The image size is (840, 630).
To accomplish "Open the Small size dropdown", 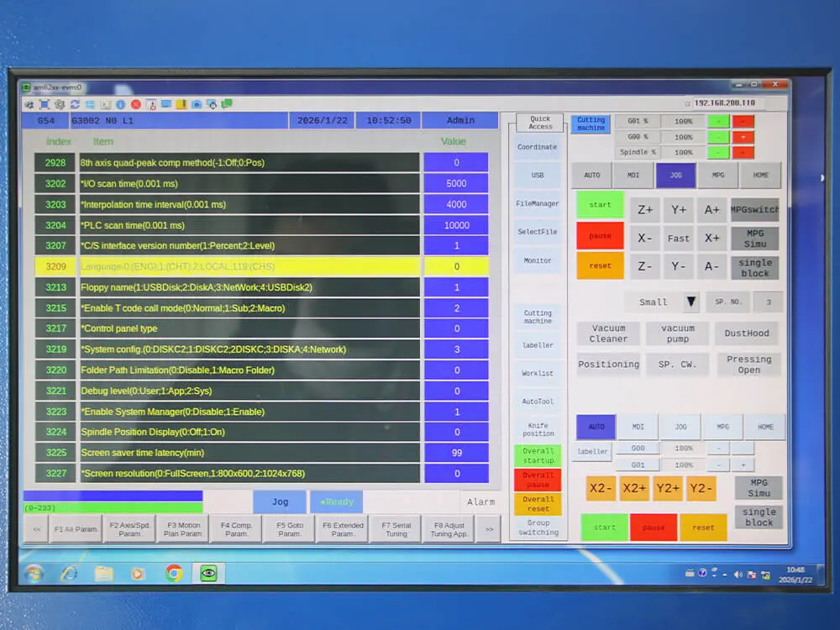I will coord(690,302).
